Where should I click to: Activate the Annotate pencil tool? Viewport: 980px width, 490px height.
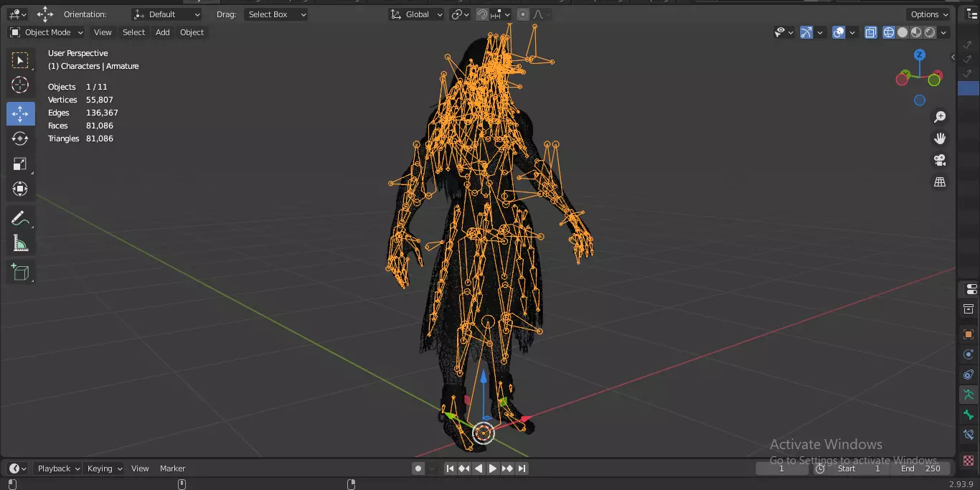click(x=20, y=219)
